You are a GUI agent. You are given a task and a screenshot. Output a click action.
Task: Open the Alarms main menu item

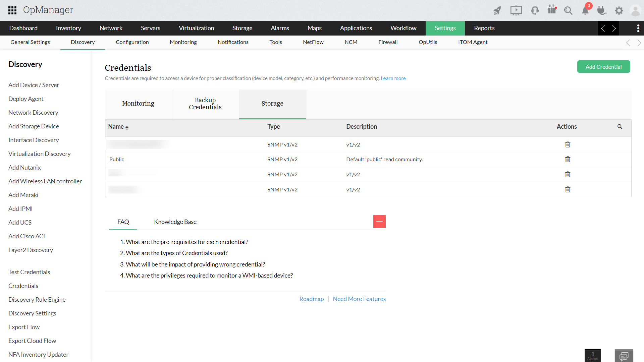[280, 28]
